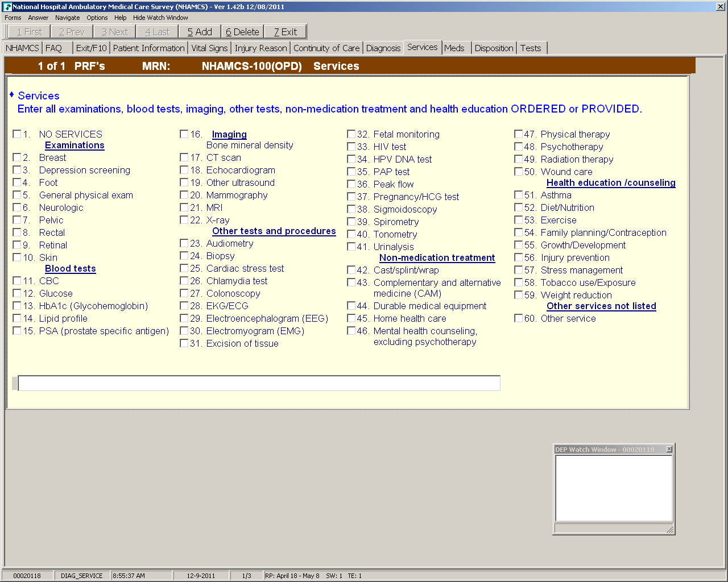
Task: Close the DEP Watch Window
Action: coord(669,449)
